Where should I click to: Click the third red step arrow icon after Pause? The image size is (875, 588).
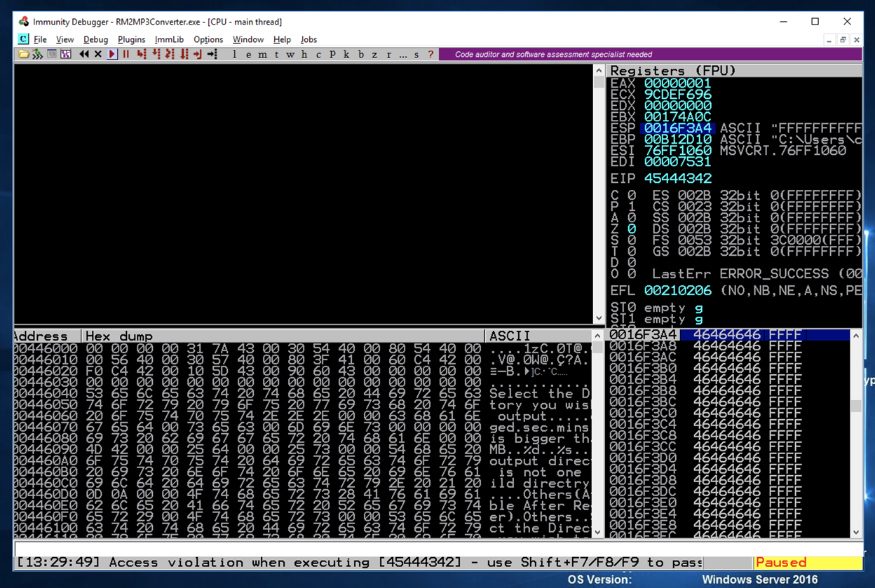170,54
